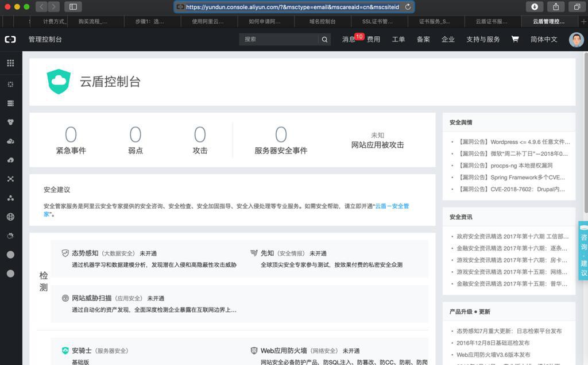Open the 费用 header menu
The width and height of the screenshot is (588, 365).
pyautogui.click(x=373, y=39)
